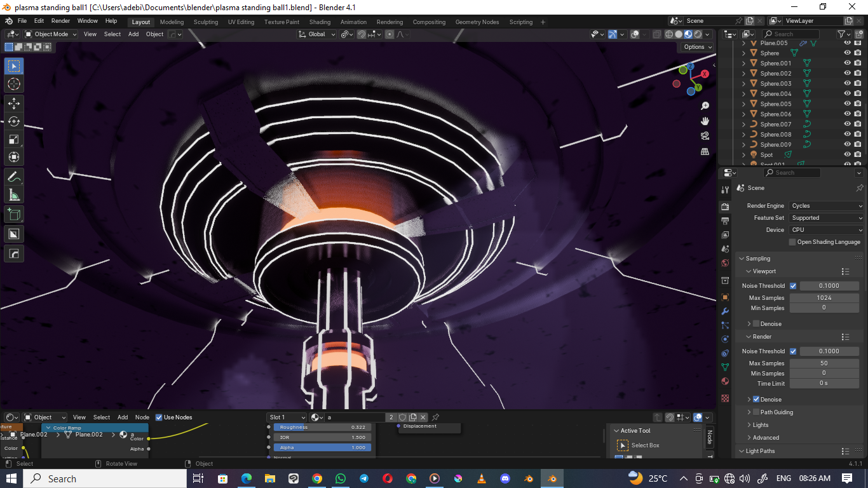This screenshot has height=488, width=868.
Task: Select the Measure tool
Action: pyautogui.click(x=14, y=195)
